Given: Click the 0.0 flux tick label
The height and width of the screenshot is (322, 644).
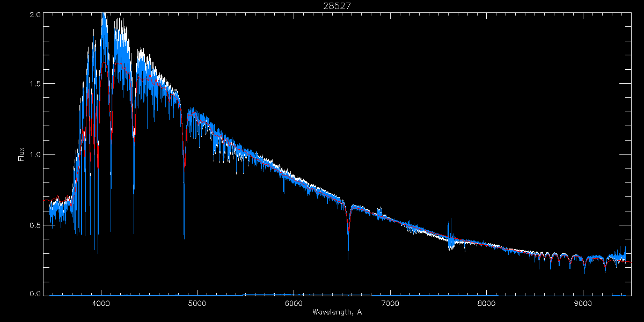Looking at the screenshot, I should pyautogui.click(x=35, y=294).
